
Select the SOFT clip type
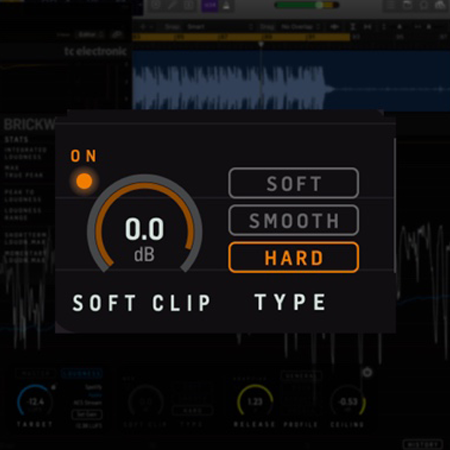[294, 183]
